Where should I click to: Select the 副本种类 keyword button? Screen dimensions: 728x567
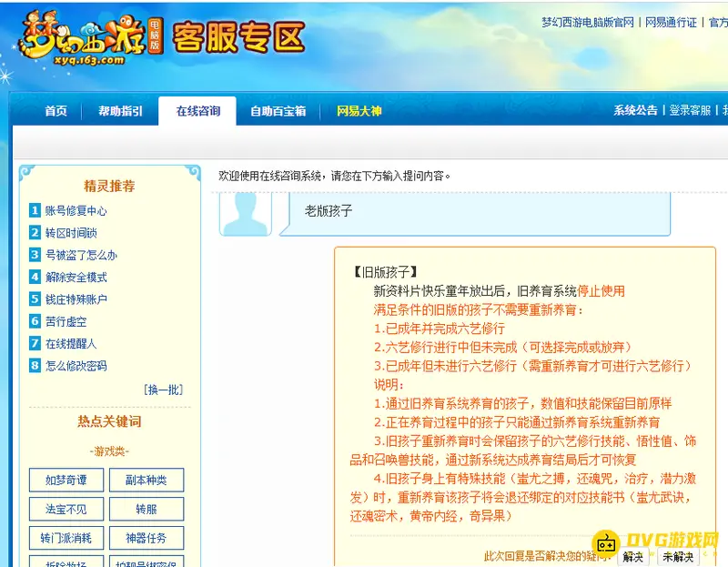pyautogui.click(x=147, y=480)
